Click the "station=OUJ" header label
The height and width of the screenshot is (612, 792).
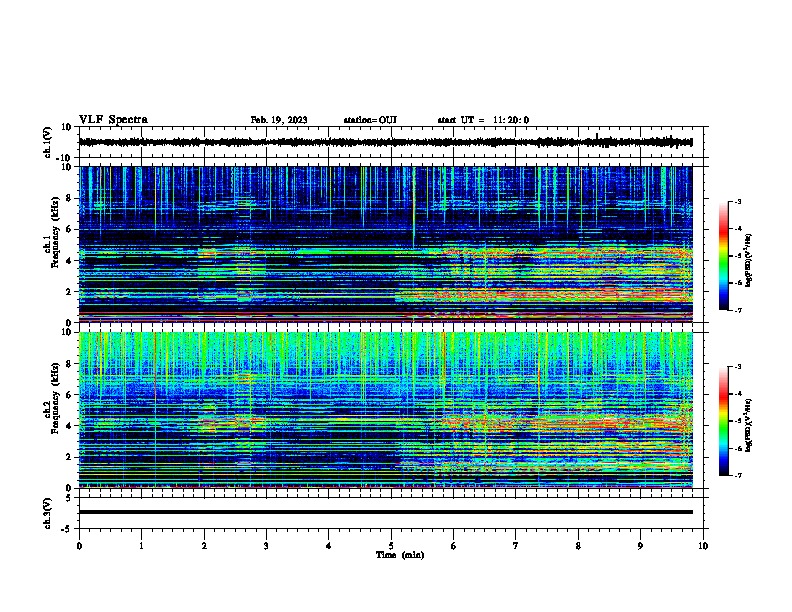(370, 120)
